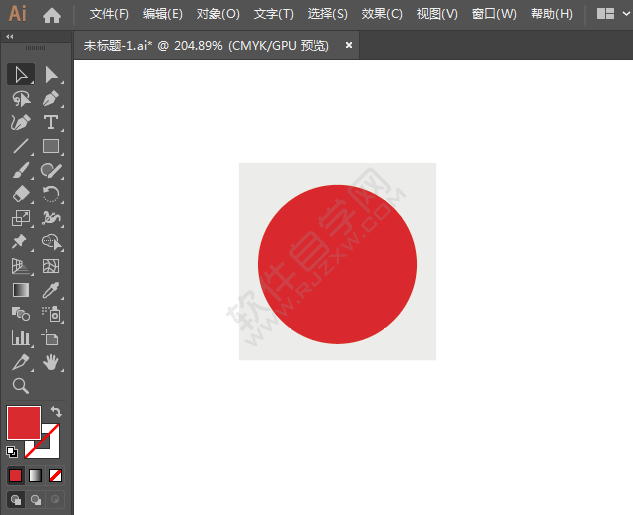Choose the Hand tool
The image size is (633, 515).
pyautogui.click(x=51, y=362)
